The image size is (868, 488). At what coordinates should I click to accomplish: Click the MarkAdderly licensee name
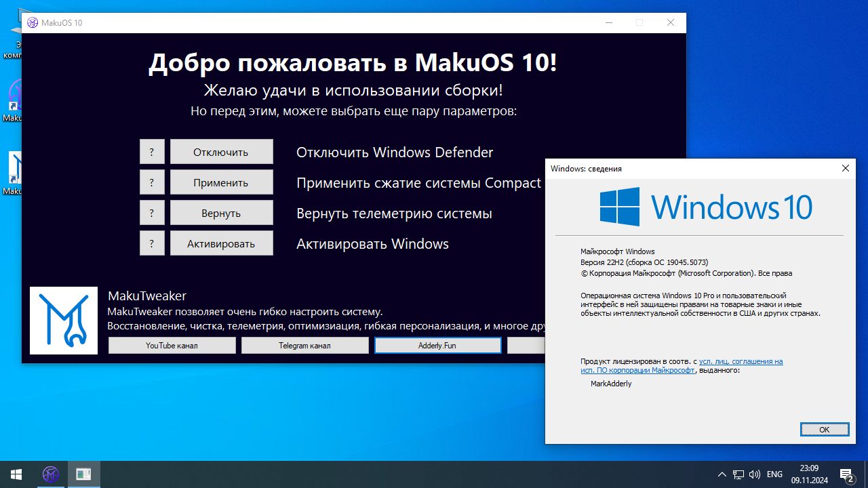point(611,384)
